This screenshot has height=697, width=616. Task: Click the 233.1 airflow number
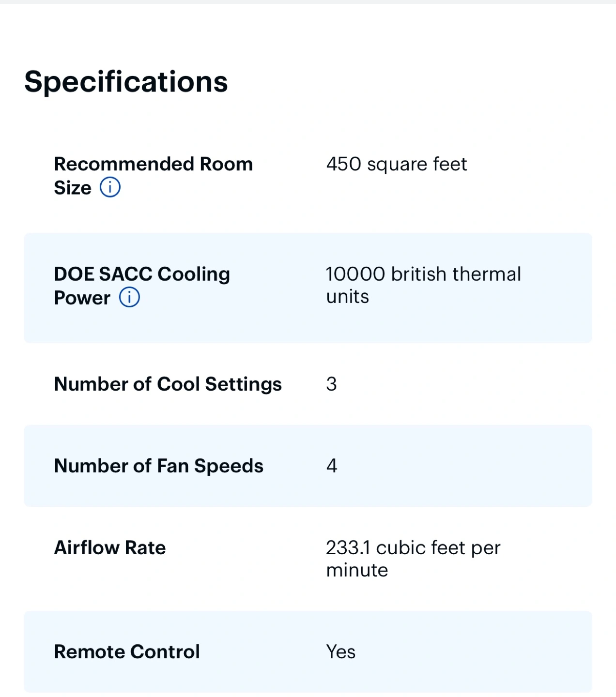pyautogui.click(x=348, y=548)
